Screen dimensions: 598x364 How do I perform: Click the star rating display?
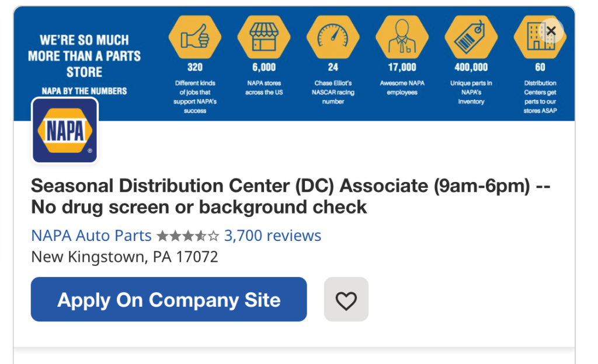point(188,236)
